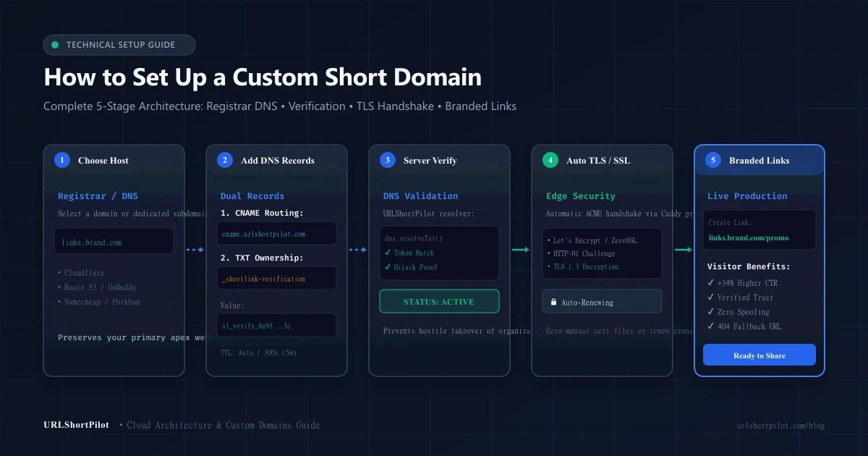Click step 3 circle for Server Verify
This screenshot has width=868, height=456.
388,160
